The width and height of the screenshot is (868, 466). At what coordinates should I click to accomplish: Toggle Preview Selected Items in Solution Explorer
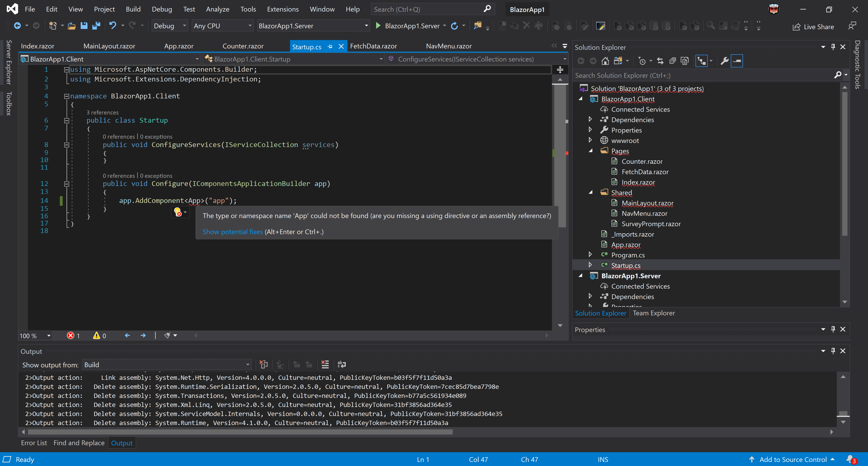tap(737, 61)
